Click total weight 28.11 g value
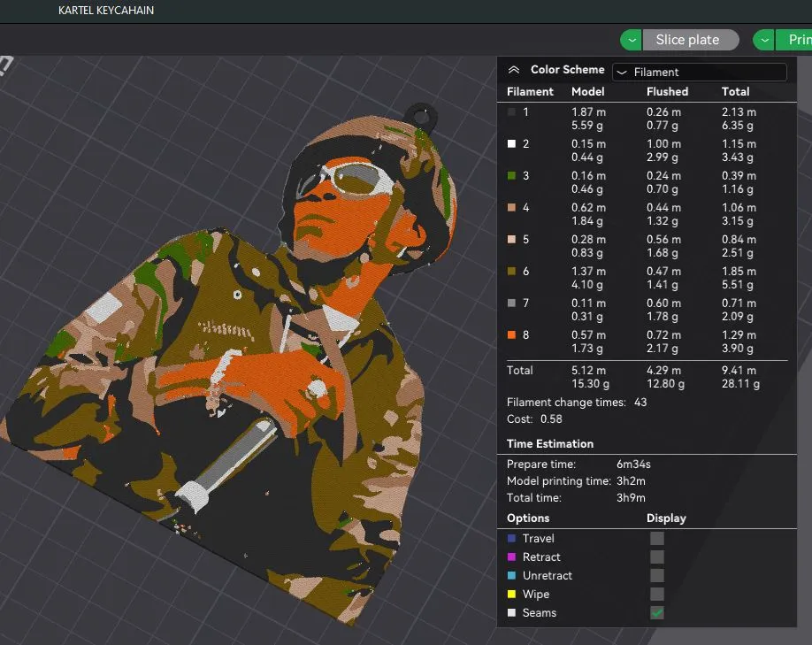Viewport: 812px width, 645px height. [x=740, y=384]
